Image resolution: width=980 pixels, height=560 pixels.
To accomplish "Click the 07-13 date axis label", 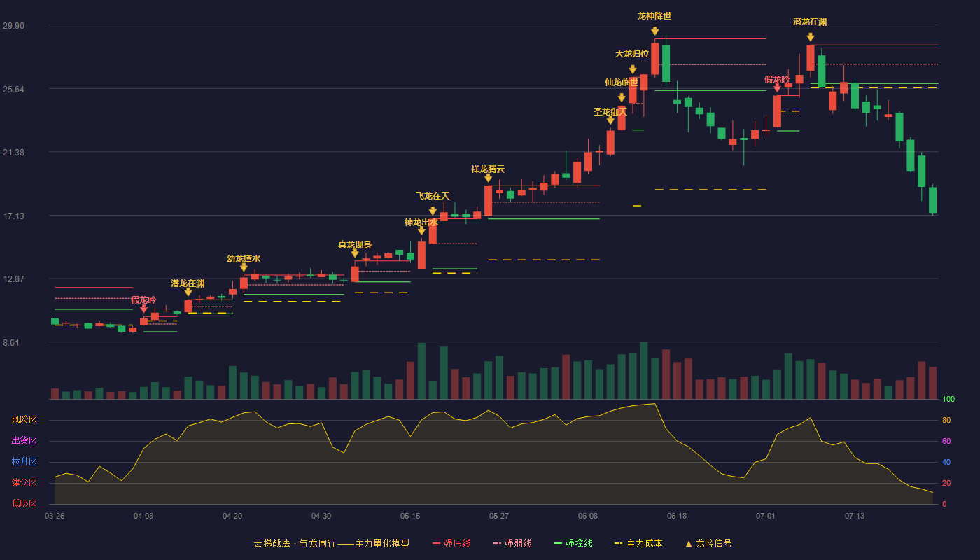I will pyautogui.click(x=855, y=516).
